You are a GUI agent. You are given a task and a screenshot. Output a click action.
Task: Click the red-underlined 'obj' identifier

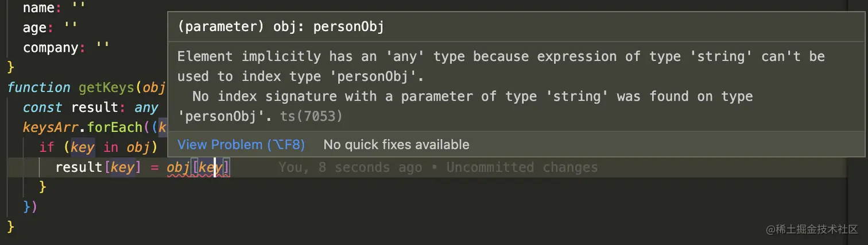(x=179, y=167)
